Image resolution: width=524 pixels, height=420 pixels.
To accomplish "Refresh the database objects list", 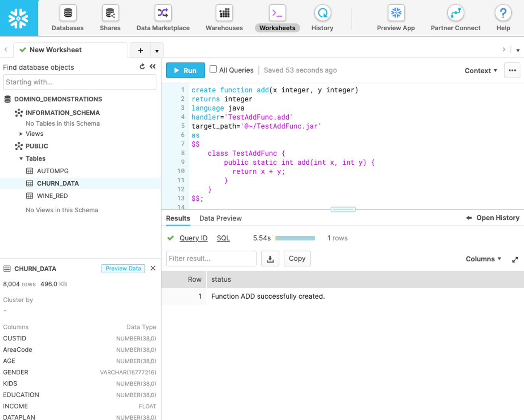I will pyautogui.click(x=141, y=66).
